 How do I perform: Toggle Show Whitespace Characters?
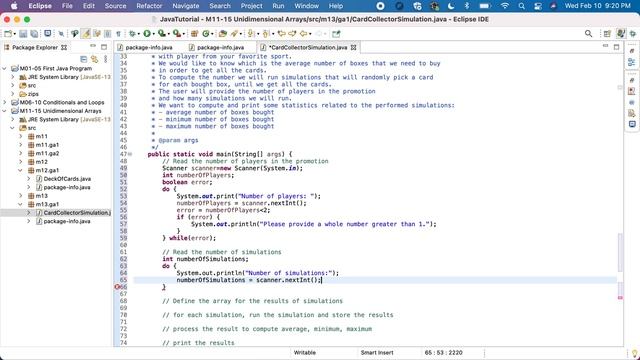118,34
